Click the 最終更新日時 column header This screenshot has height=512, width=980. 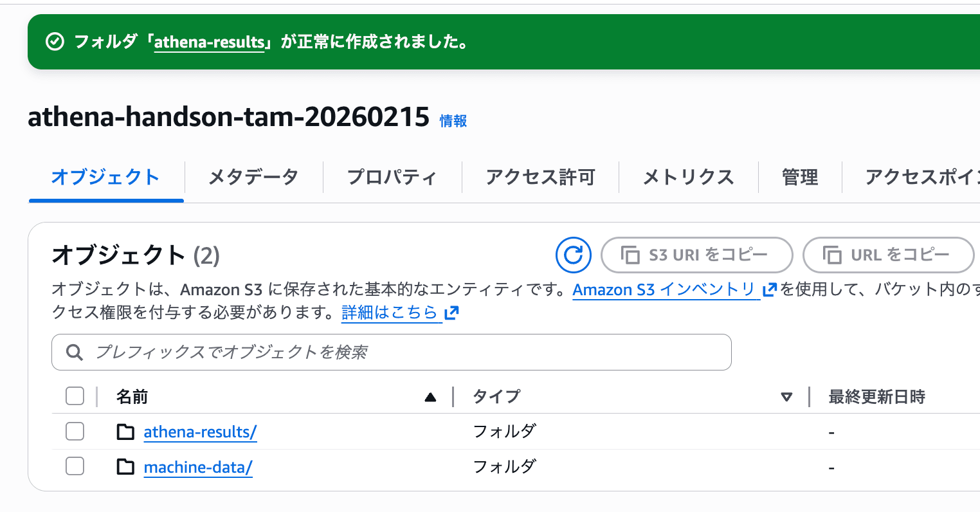pos(876,397)
